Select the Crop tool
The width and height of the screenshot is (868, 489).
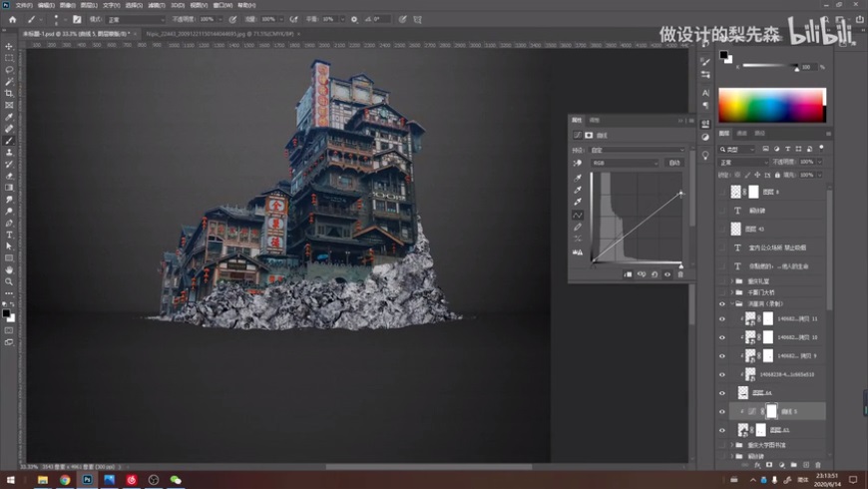point(9,93)
